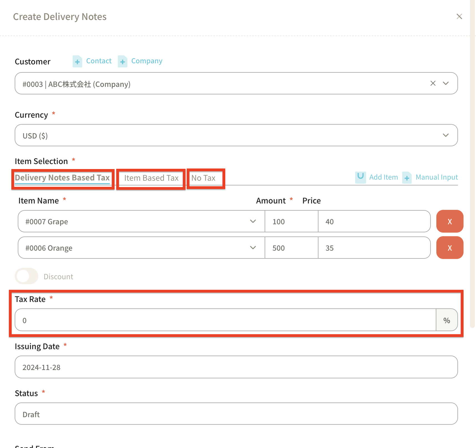Select Delivery Notes Based Tax tab
The width and height of the screenshot is (476, 448).
tap(62, 178)
